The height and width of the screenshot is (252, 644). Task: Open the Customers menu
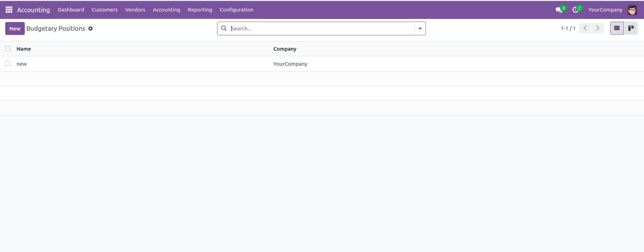point(104,10)
